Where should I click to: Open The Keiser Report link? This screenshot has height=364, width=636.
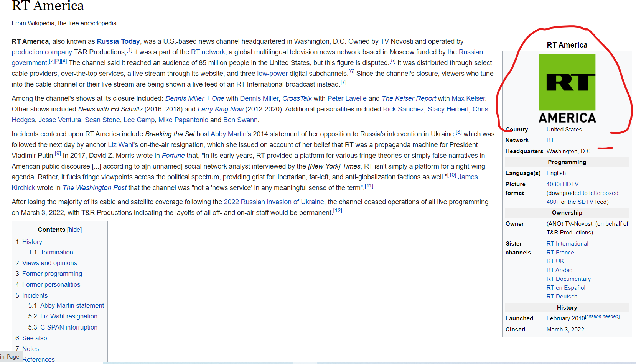(x=409, y=98)
